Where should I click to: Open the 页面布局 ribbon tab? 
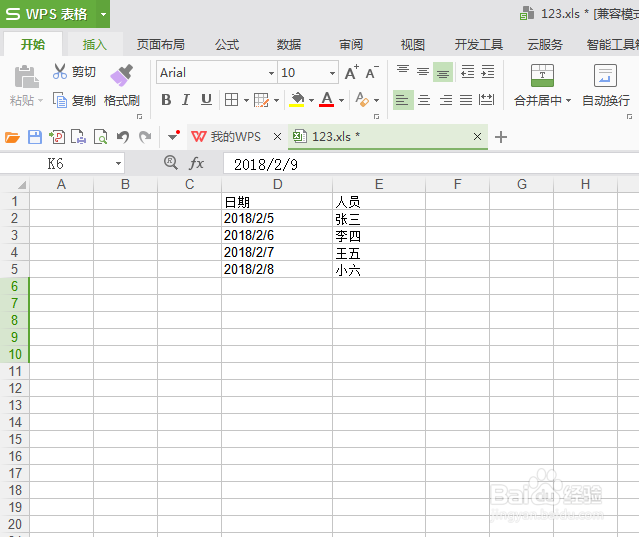(x=161, y=44)
